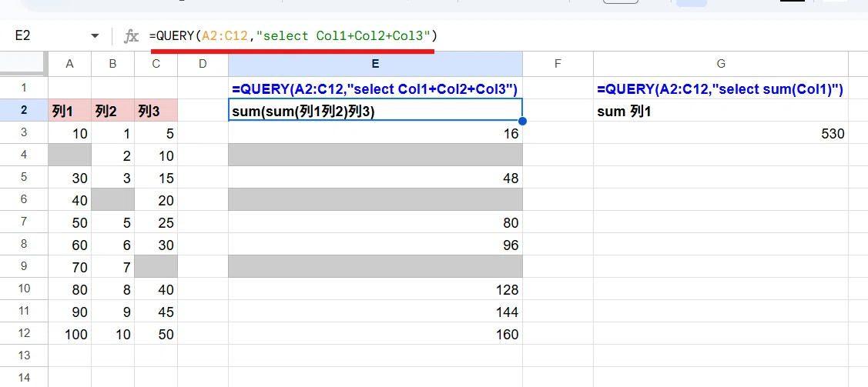Click cell E10 showing 128
The height and width of the screenshot is (387, 868).
[x=375, y=289]
